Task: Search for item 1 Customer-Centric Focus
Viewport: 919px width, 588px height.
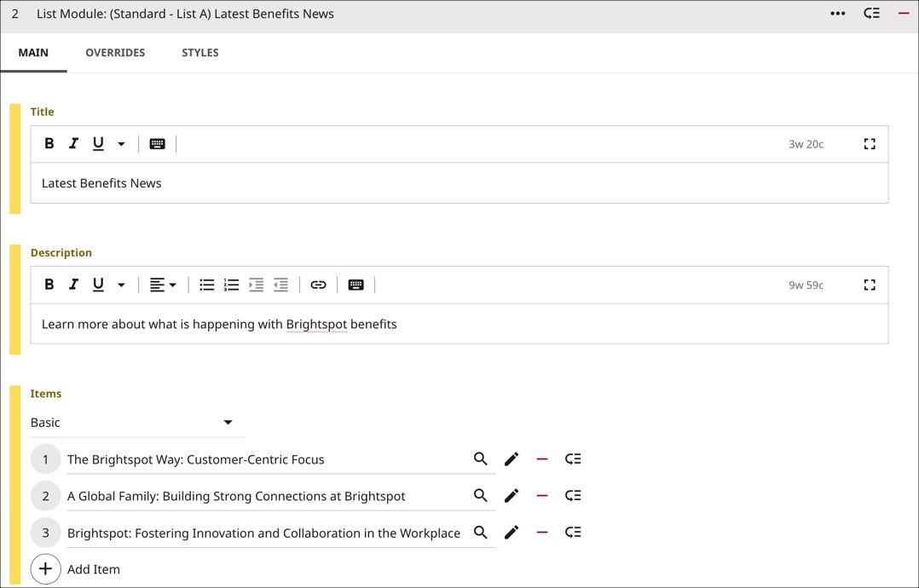Action: click(481, 459)
